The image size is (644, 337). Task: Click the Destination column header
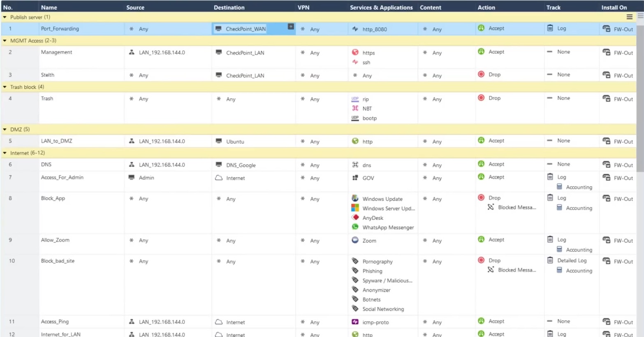pyautogui.click(x=229, y=7)
